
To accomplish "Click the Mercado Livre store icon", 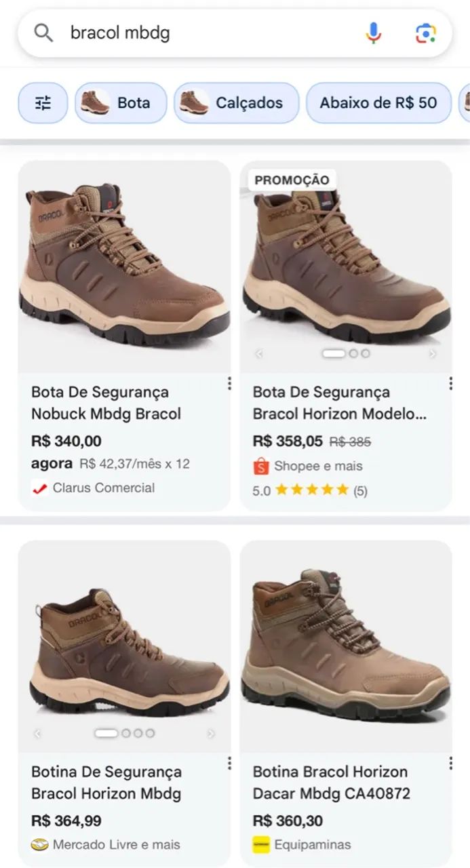I will 39,845.
